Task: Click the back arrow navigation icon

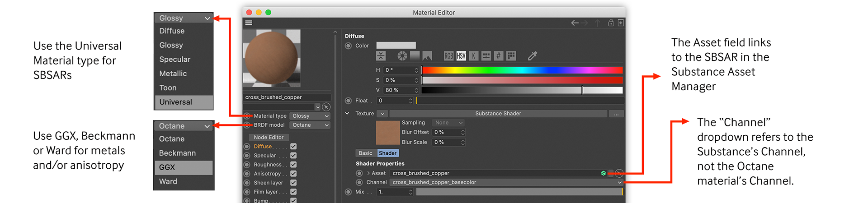Action: [575, 23]
